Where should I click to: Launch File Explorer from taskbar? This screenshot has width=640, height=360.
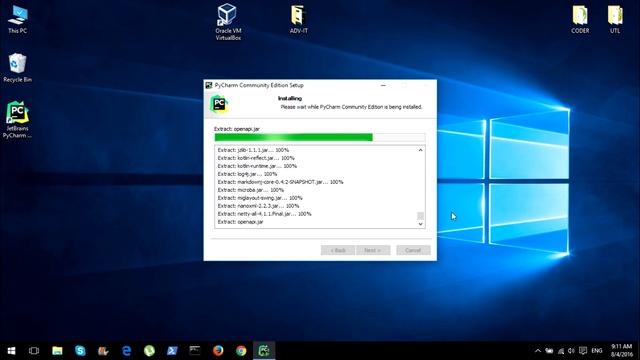(57, 351)
